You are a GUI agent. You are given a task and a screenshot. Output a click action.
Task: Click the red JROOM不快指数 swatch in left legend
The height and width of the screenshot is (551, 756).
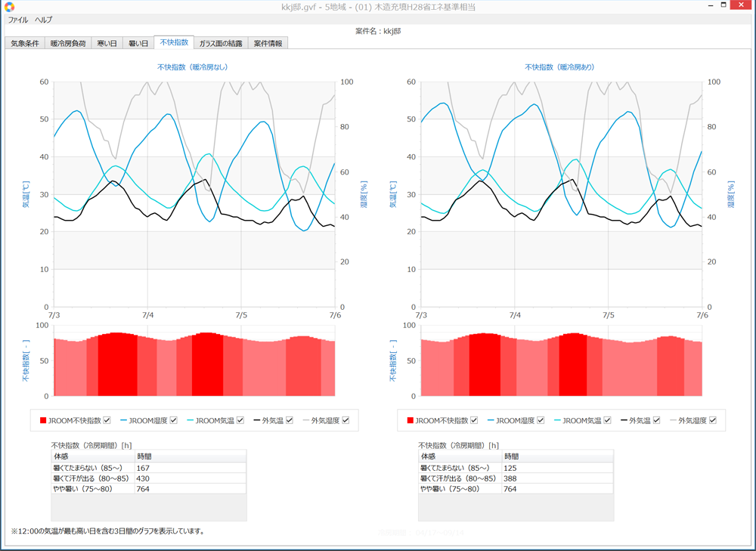(43, 420)
